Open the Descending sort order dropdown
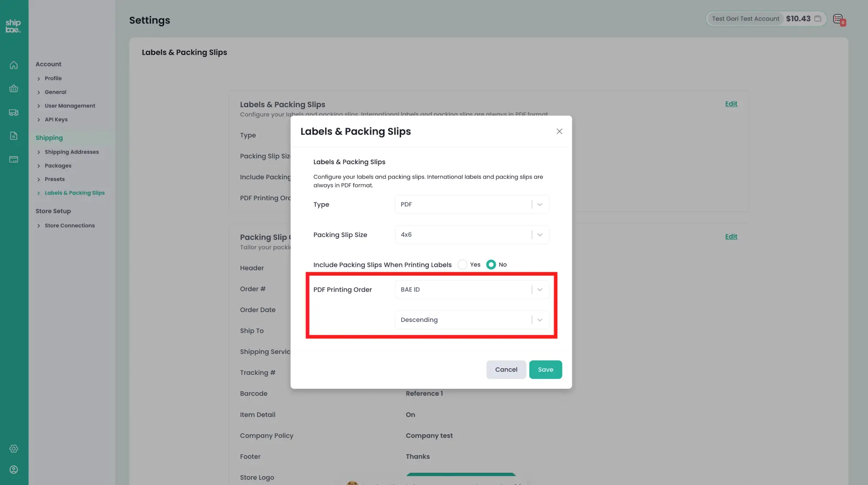868x485 pixels. [472, 320]
